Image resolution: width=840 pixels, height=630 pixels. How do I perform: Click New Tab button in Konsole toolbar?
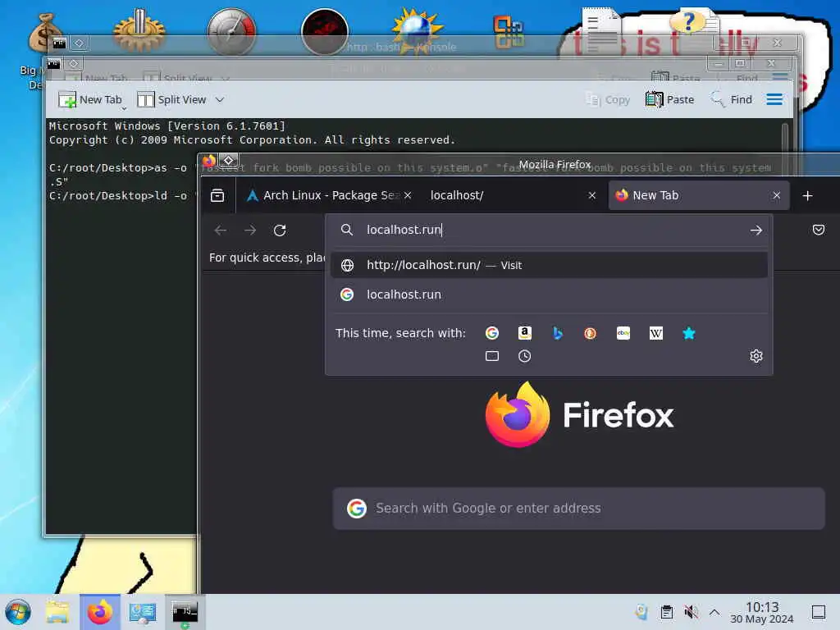(90, 99)
